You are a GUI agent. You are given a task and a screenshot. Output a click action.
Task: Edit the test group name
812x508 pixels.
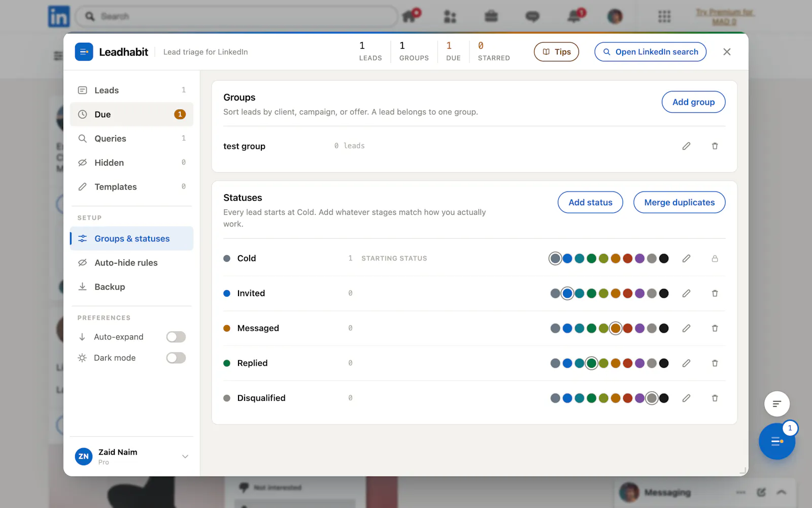(686, 146)
